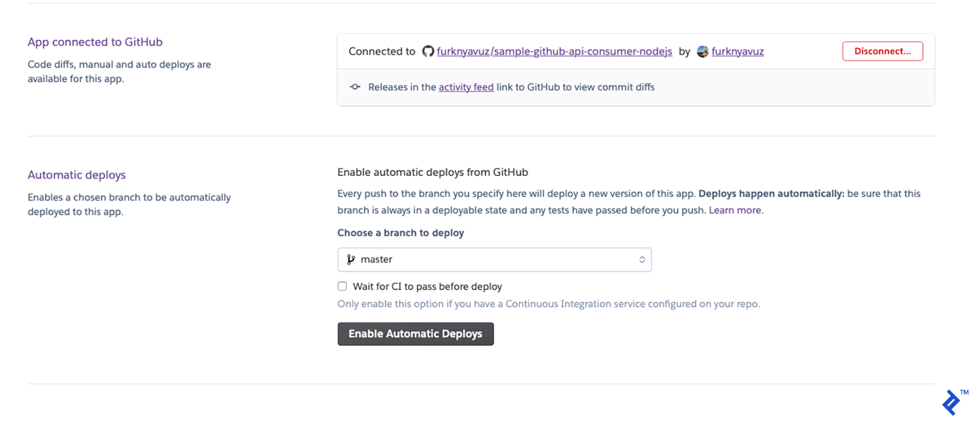Viewport: 980px width, 433px height.
Task: Open the sample-github-api-consumer-nodejs repository link
Action: tap(553, 51)
